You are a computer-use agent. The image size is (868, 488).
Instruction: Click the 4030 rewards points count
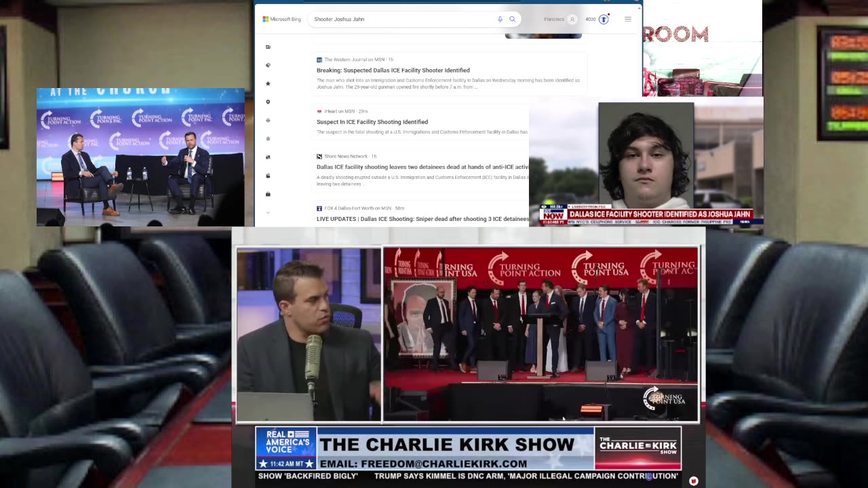click(x=591, y=19)
